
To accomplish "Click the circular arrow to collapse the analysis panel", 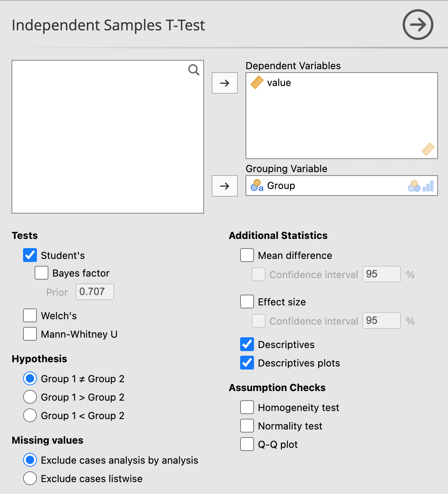I will coord(418,25).
